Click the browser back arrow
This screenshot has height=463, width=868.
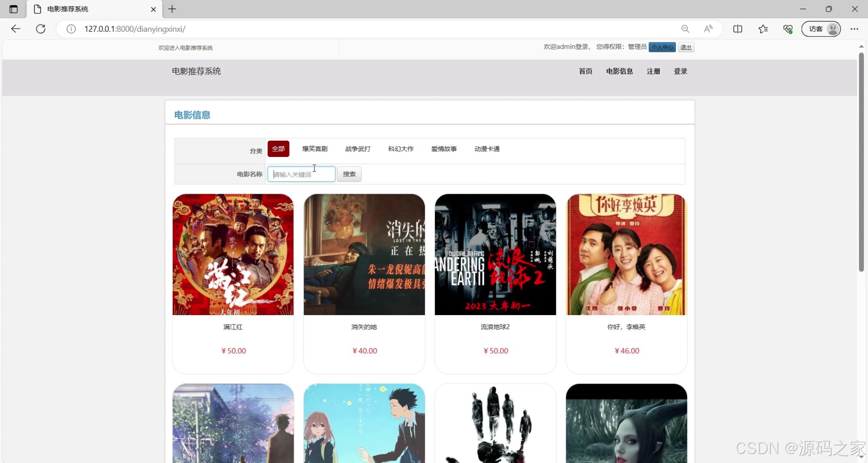click(16, 29)
